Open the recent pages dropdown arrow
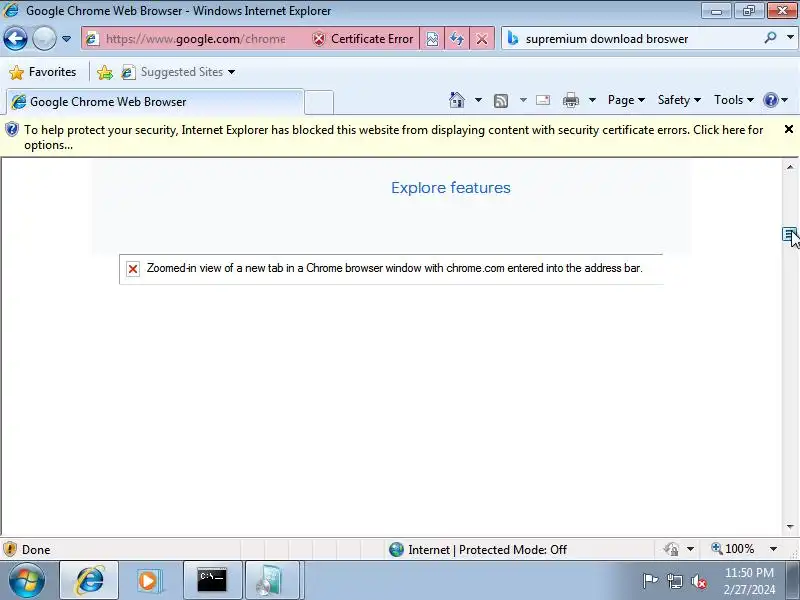Image resolution: width=800 pixels, height=600 pixels. [66, 39]
